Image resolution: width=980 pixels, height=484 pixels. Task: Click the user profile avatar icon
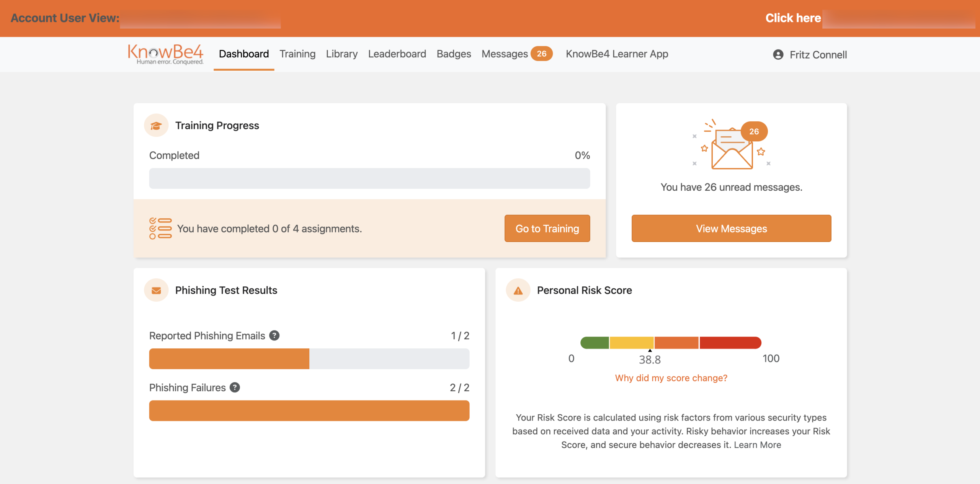pyautogui.click(x=778, y=55)
